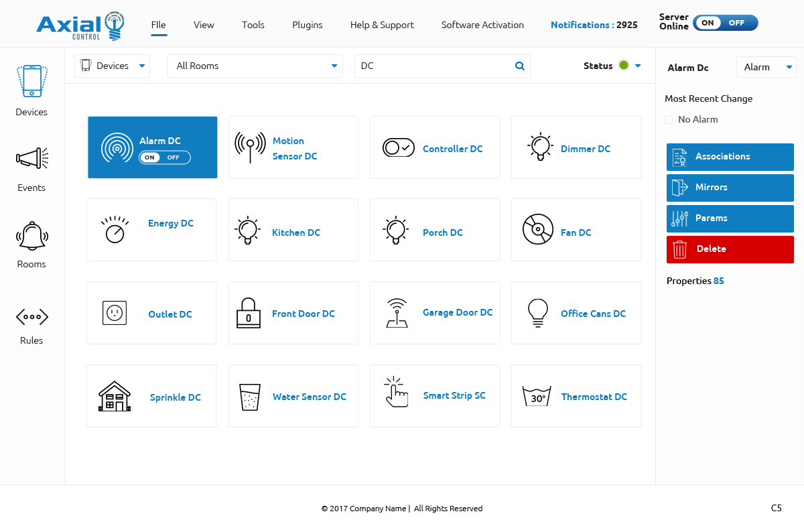The width and height of the screenshot is (804, 532).
Task: Open Rules via the code brackets icon
Action: (x=31, y=317)
